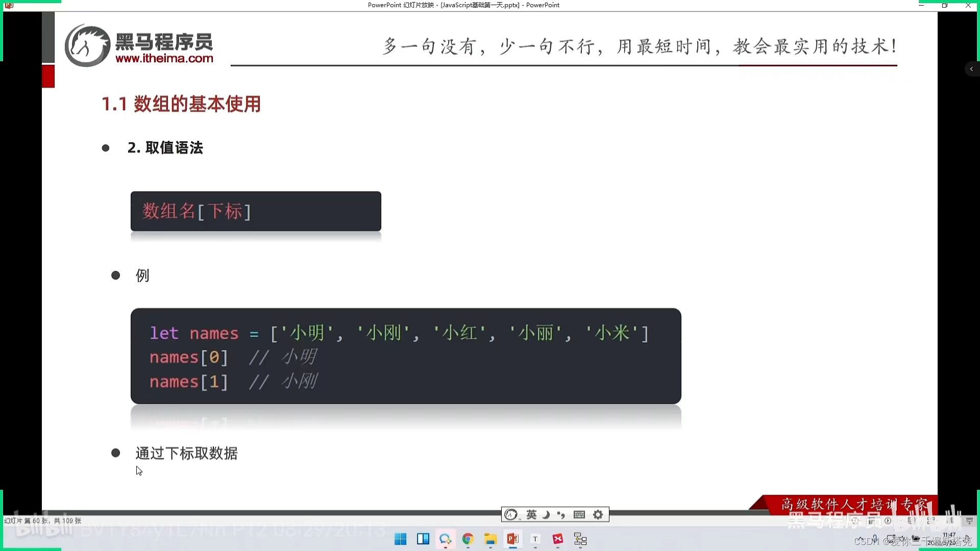Viewport: 980px width, 551px height.
Task: Click the red XMind taskbar icon
Action: (x=558, y=539)
